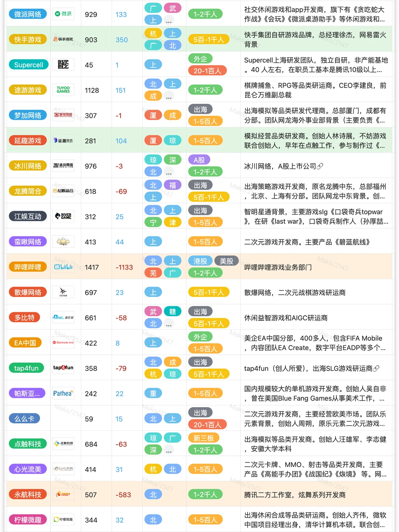Select the 快手游戏 company tag
The image size is (399, 532).
pyautogui.click(x=28, y=39)
